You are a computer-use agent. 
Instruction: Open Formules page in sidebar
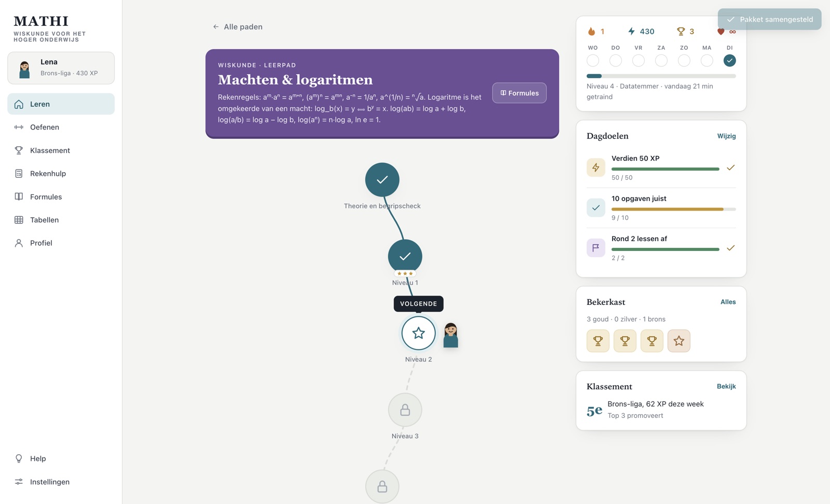pyautogui.click(x=61, y=197)
